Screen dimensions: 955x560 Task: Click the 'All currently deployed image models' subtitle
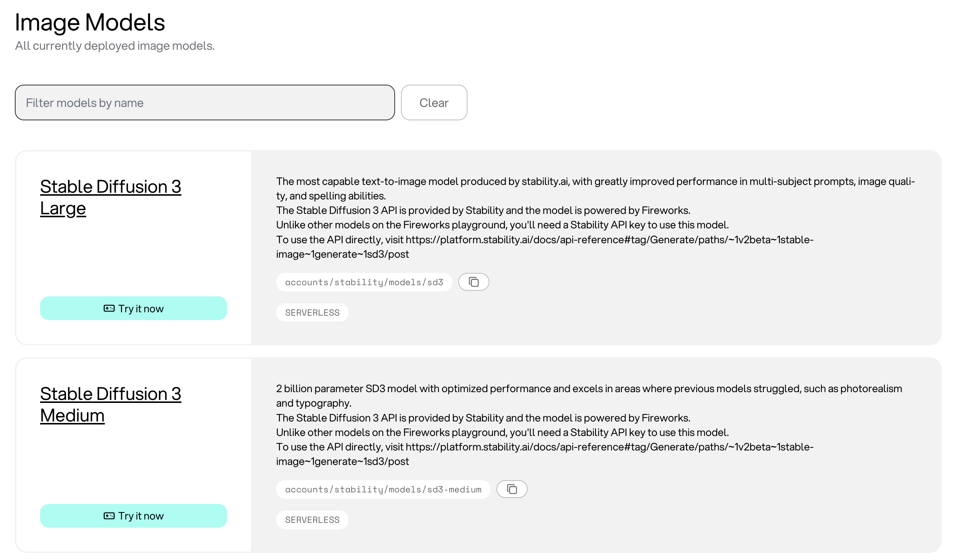115,46
